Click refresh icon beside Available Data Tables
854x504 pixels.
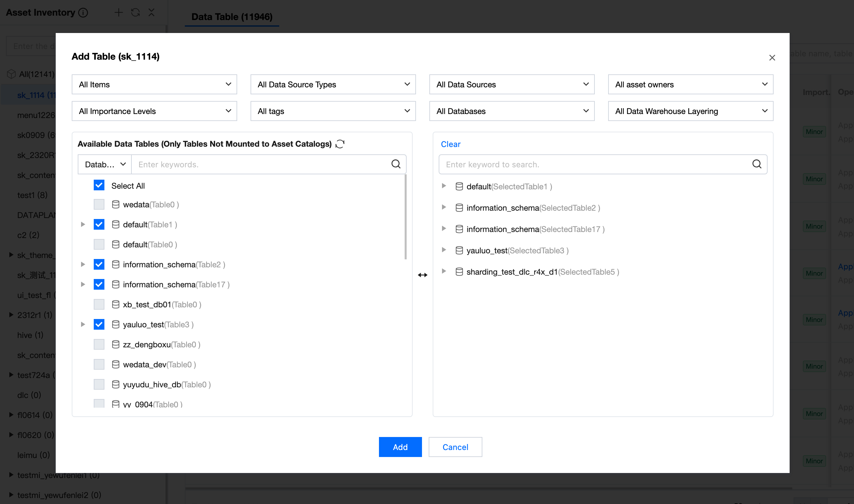(x=340, y=144)
